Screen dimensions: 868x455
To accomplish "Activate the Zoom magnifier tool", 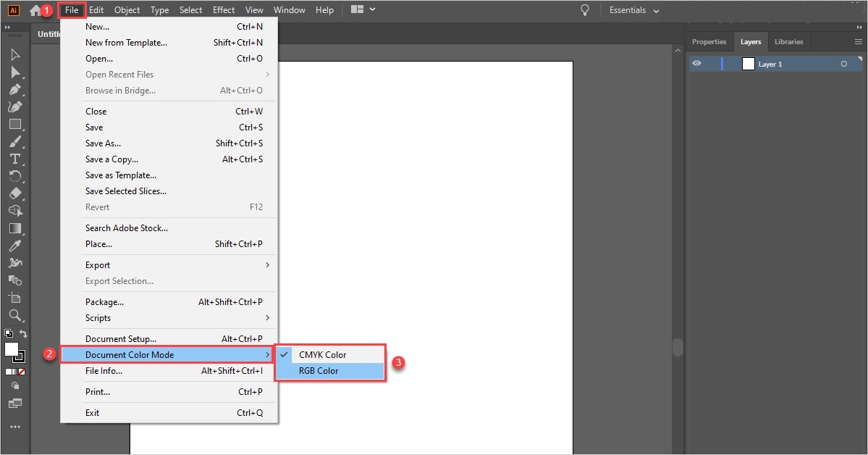I will coord(15,315).
